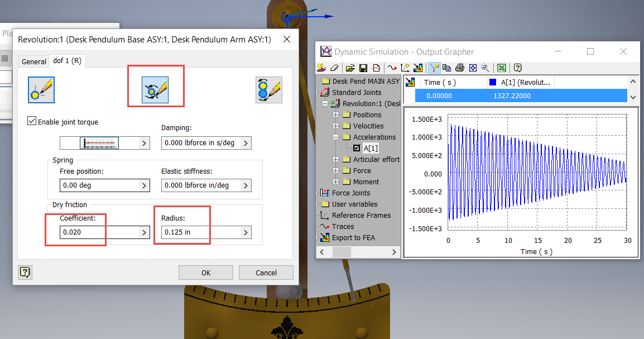The image size is (644, 339).
Task: Switch to the General tab
Action: point(33,61)
